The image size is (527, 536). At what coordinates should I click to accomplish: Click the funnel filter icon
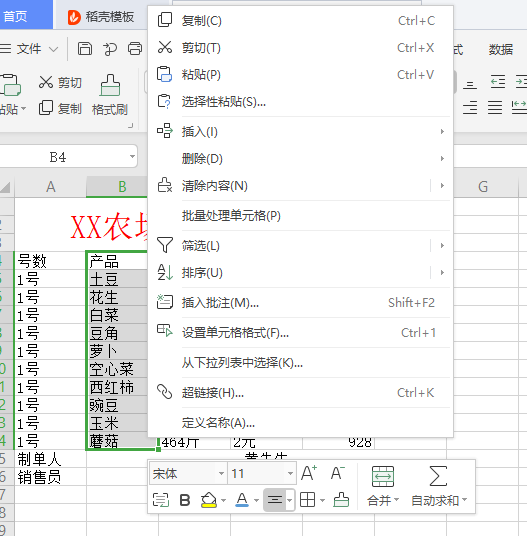[165, 245]
